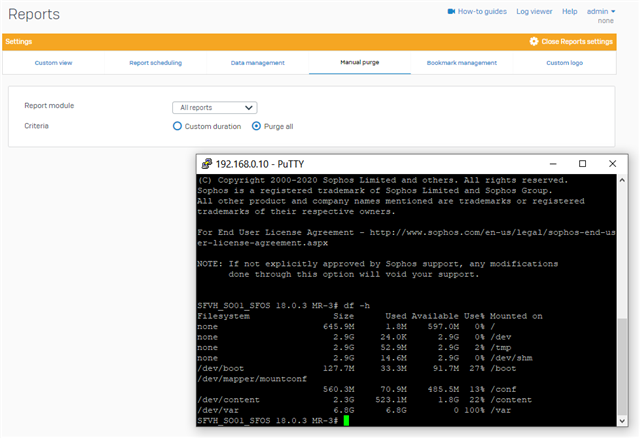Click the '192.168.0.10 - PuTTY' title text

tap(260, 164)
